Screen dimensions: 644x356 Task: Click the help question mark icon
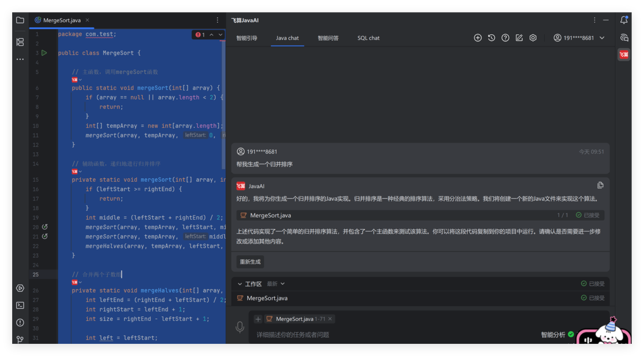[x=505, y=38]
